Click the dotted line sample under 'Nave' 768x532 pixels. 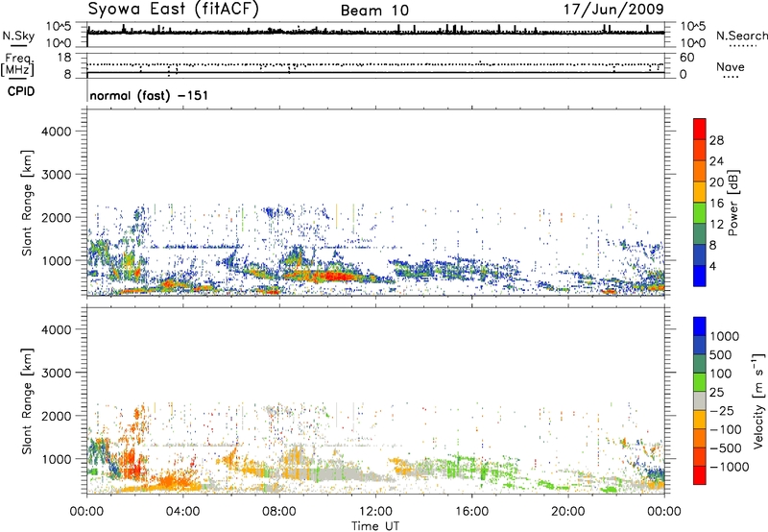tap(731, 77)
